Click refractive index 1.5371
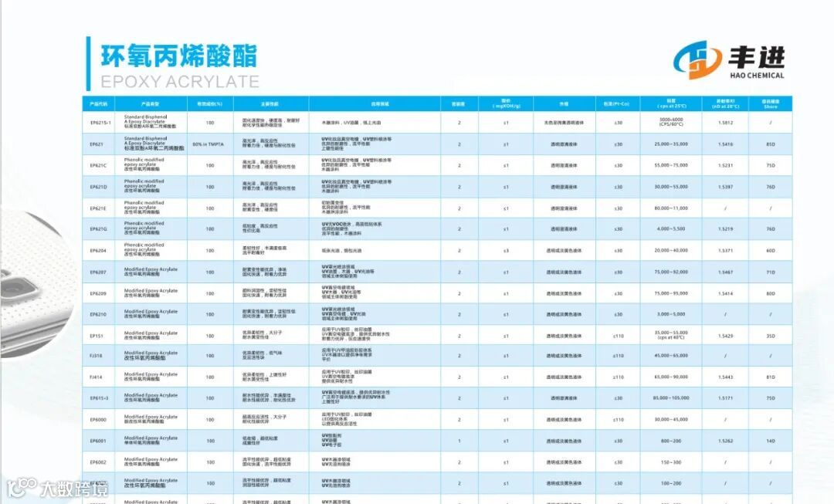This screenshot has width=834, height=504. [x=725, y=250]
